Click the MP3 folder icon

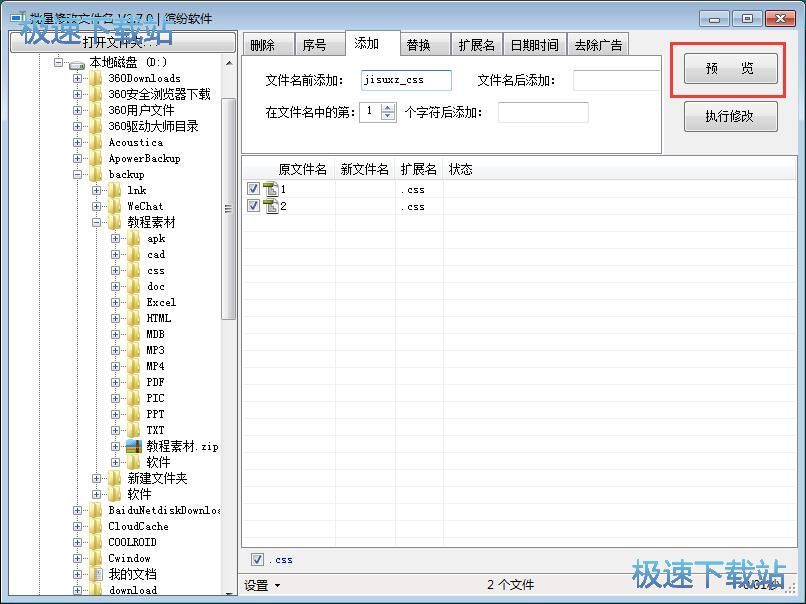[x=134, y=350]
